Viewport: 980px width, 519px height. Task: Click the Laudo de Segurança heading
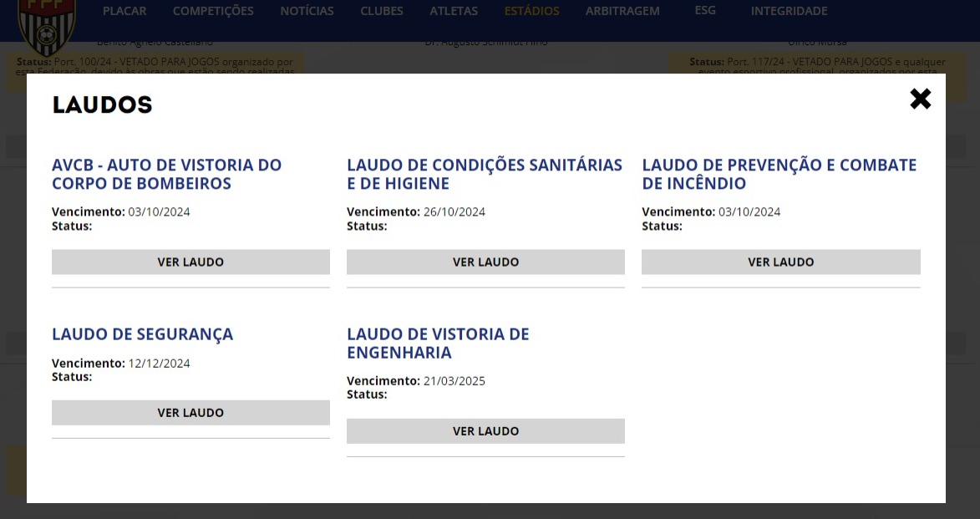(x=143, y=334)
